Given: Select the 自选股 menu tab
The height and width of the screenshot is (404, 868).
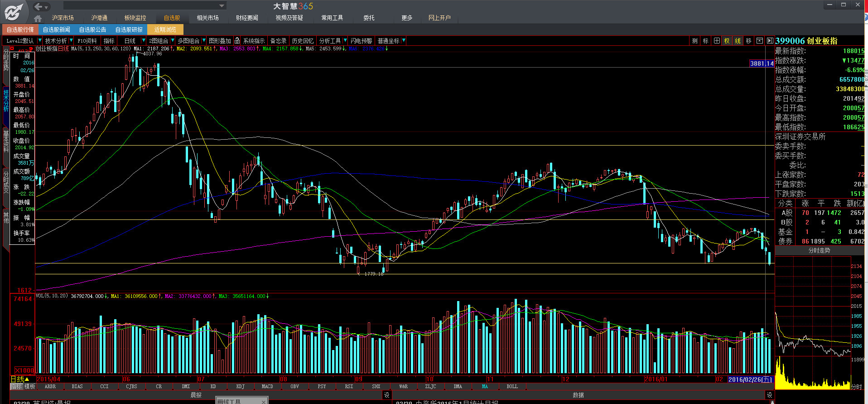Looking at the screenshot, I should (172, 18).
